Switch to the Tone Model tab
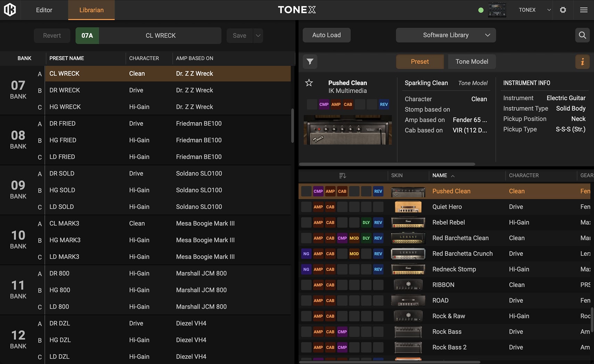Screen dimensions: 594x364 (x=471, y=61)
